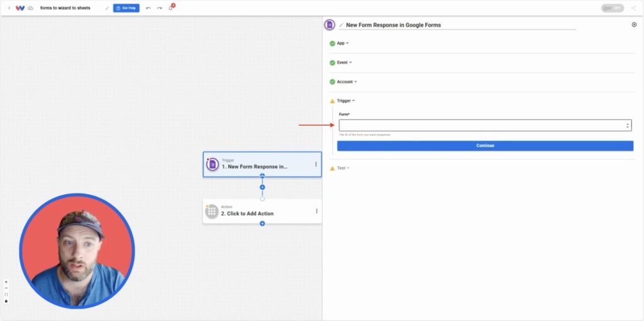Select the '2. Click to Add Action' node
The height and width of the screenshot is (321, 644).
coord(262,211)
